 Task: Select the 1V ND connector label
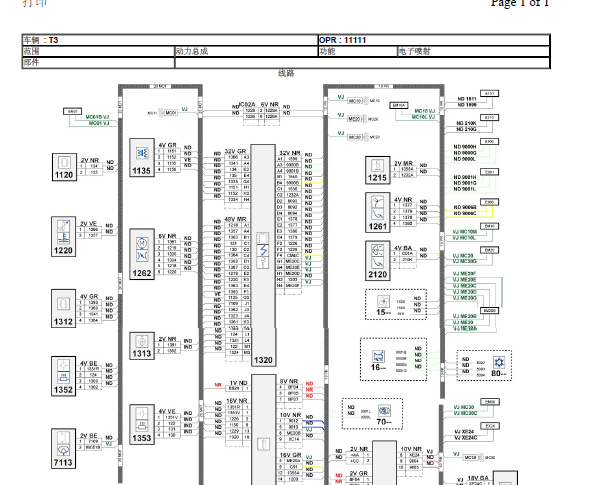click(x=238, y=383)
